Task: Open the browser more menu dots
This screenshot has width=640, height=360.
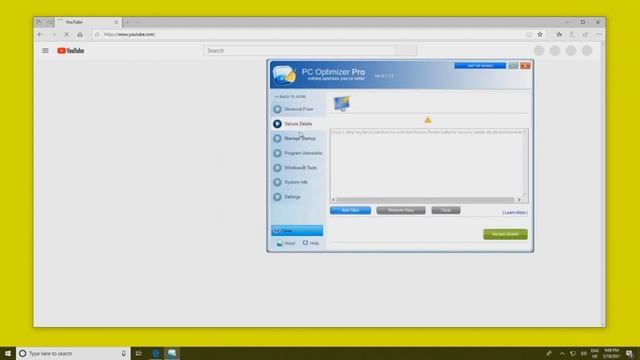Action: pyautogui.click(x=598, y=35)
